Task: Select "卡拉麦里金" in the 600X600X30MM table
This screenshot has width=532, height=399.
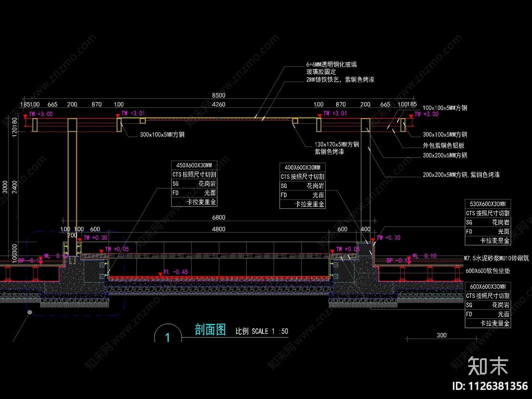Action: click(x=495, y=323)
